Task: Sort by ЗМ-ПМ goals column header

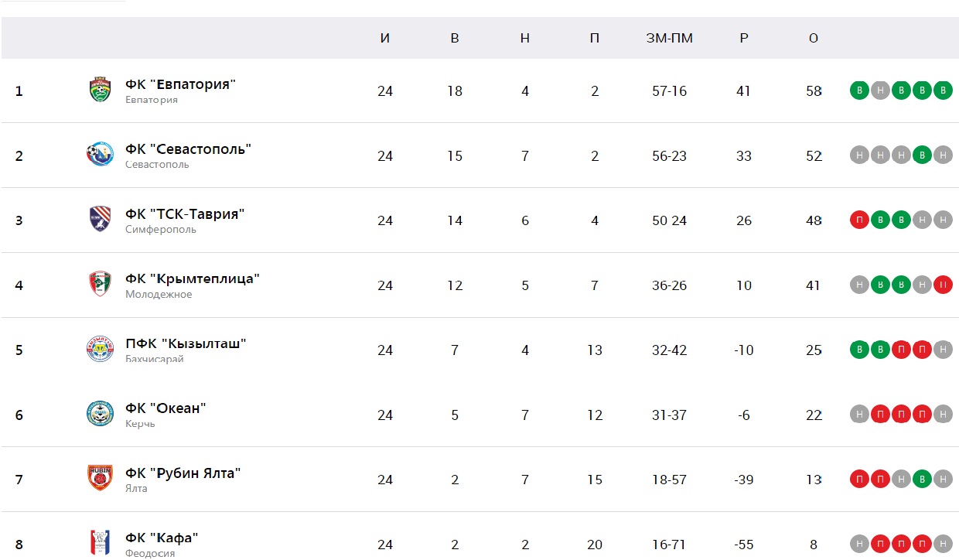Action: [x=670, y=39]
